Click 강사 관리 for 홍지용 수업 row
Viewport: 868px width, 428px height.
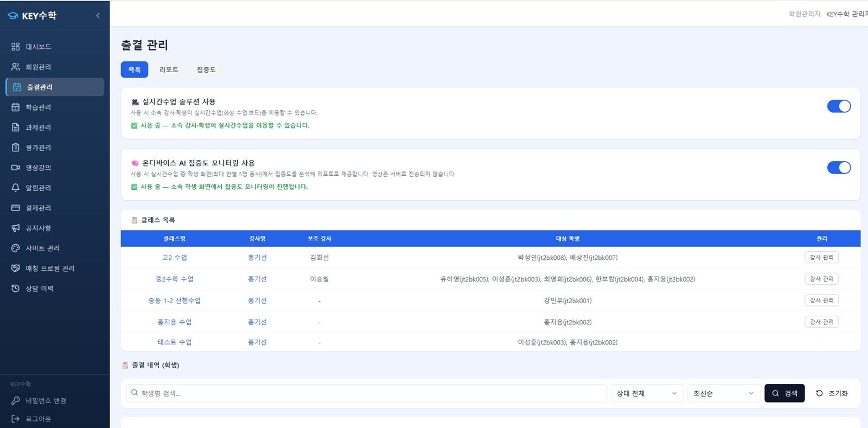click(821, 322)
